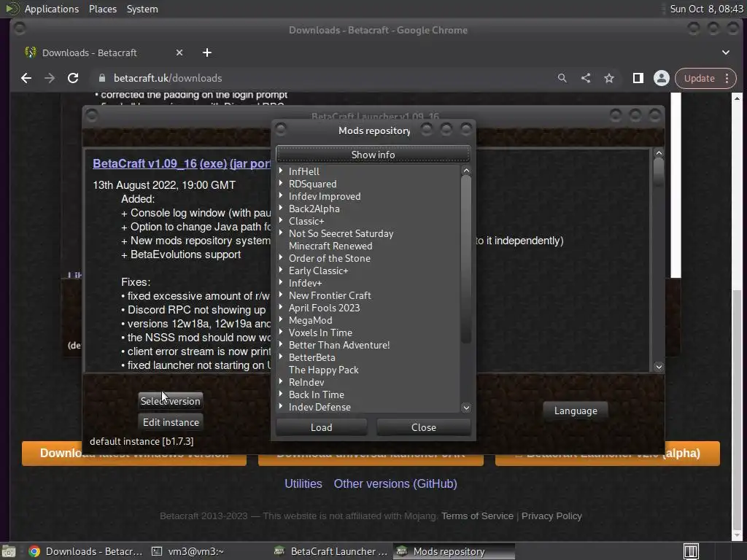
Task: Click Chrome's forward arrow
Action: [x=50, y=78]
